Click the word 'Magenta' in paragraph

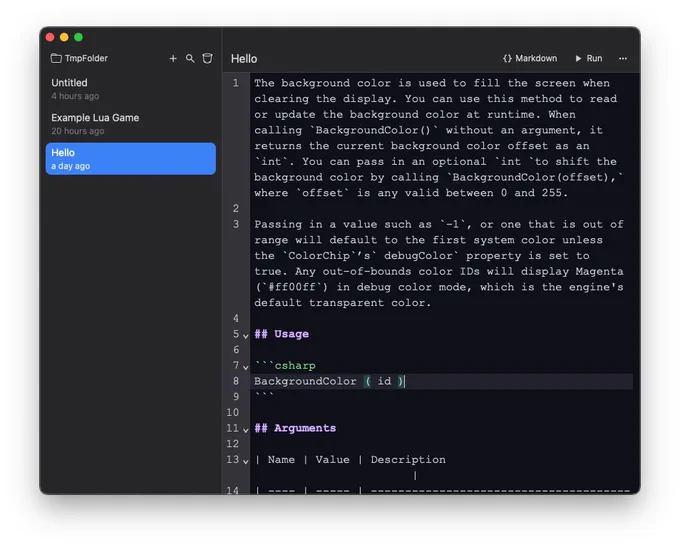599,272
